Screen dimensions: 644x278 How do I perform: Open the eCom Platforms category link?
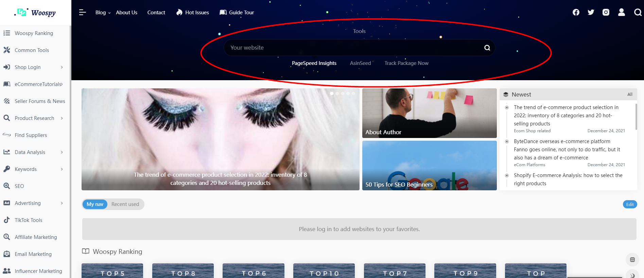coord(529,165)
